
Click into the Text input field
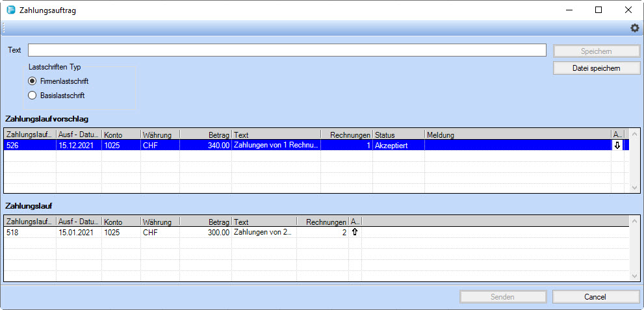click(x=286, y=50)
